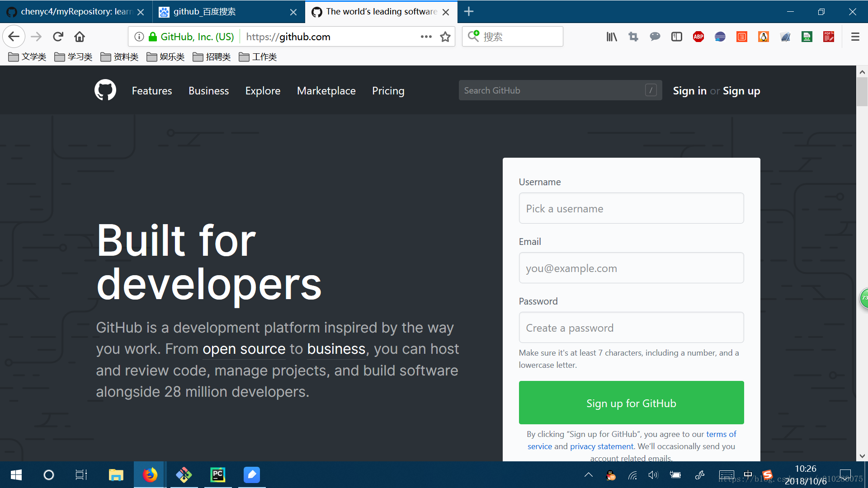Click Cortana circle on taskbar
This screenshot has width=868, height=488.
pyautogui.click(x=48, y=475)
